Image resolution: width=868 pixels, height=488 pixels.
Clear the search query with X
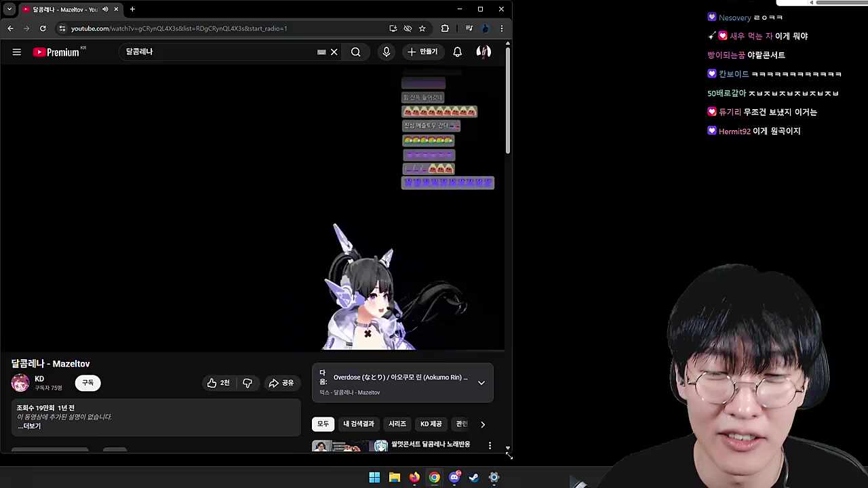point(334,52)
